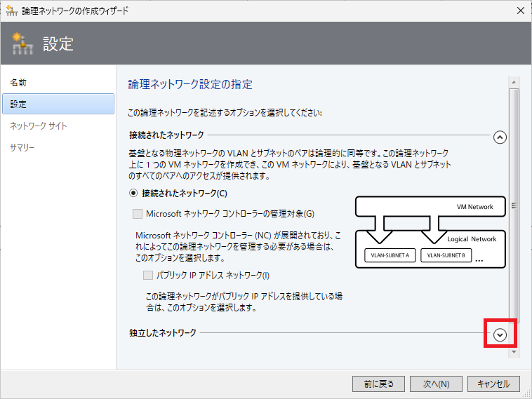Viewport: 532px width, 399px height.
Task: Click the scrollbar up arrow
Action: (x=514, y=82)
